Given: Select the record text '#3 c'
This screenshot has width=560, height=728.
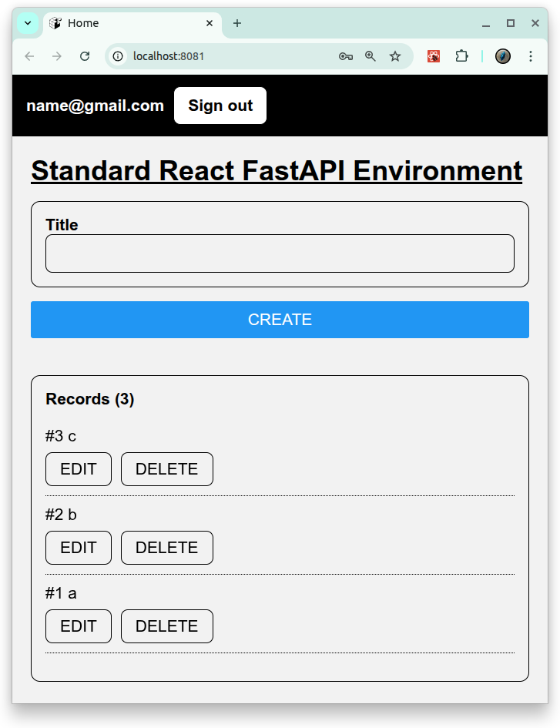Looking at the screenshot, I should tap(61, 436).
